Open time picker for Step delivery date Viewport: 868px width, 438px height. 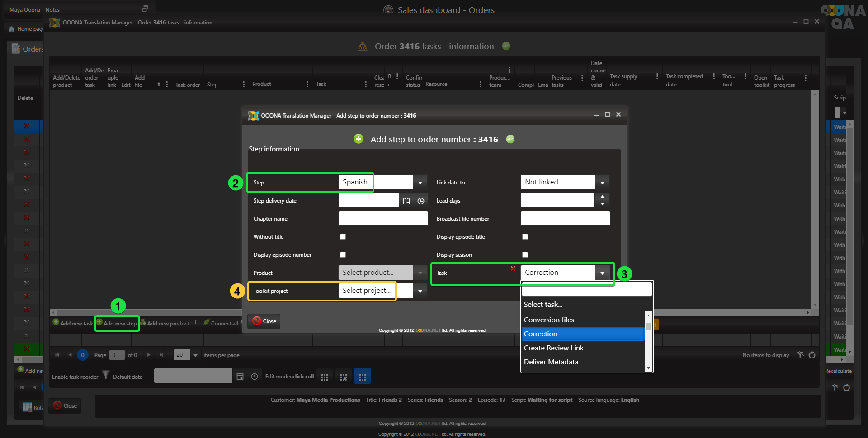coord(421,201)
